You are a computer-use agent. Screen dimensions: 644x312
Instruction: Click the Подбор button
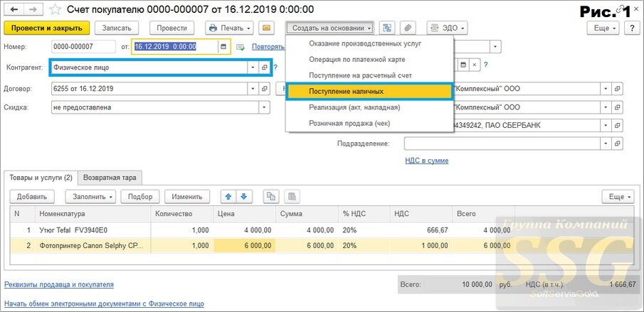140,196
